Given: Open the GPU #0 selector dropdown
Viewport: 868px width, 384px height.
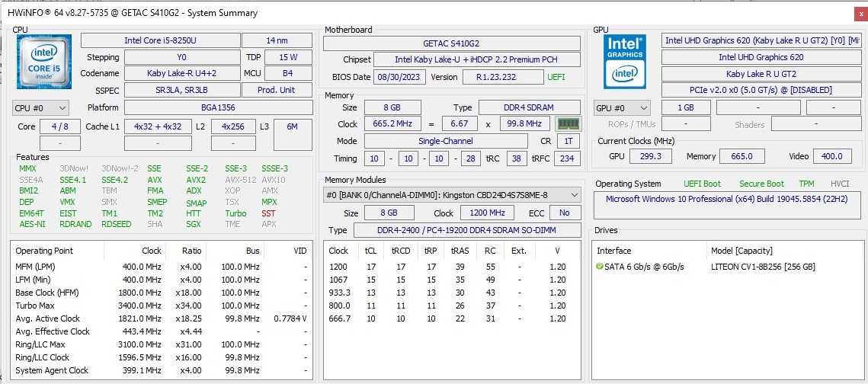Looking at the screenshot, I should pos(622,108).
